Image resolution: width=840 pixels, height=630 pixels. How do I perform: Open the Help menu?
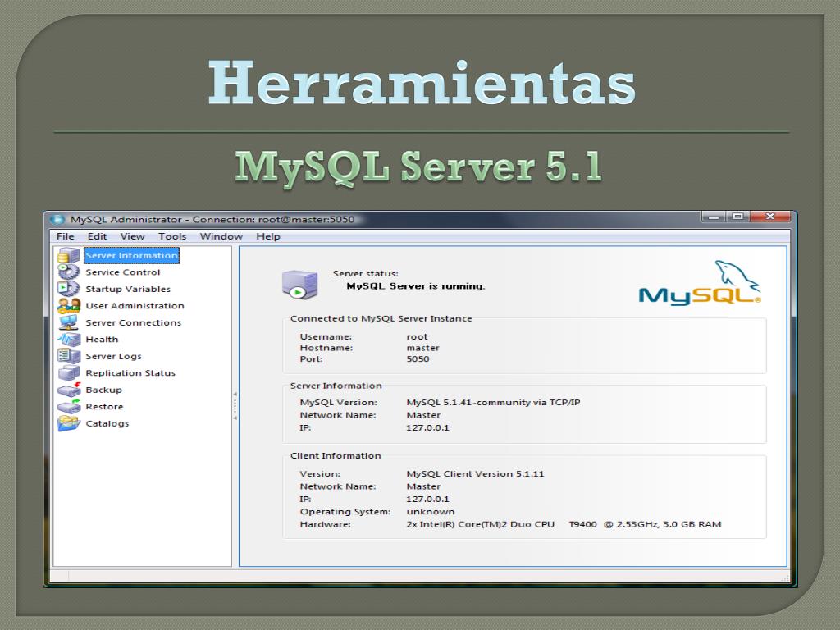click(x=268, y=236)
